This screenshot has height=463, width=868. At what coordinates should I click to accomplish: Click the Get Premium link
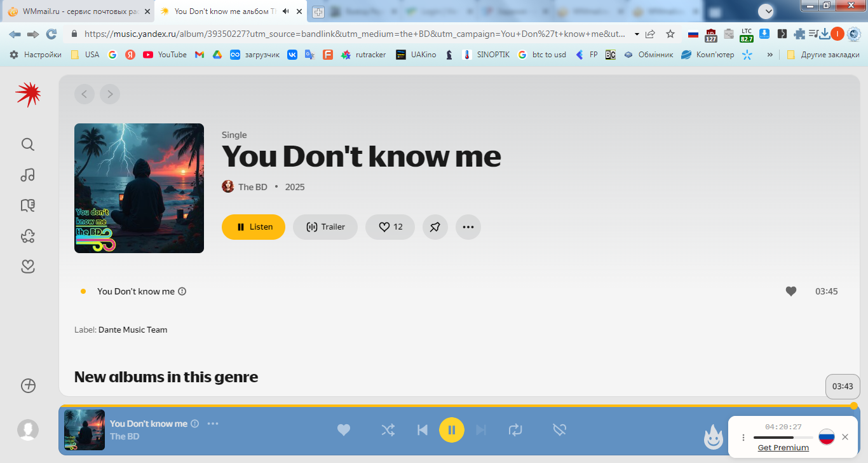(783, 448)
